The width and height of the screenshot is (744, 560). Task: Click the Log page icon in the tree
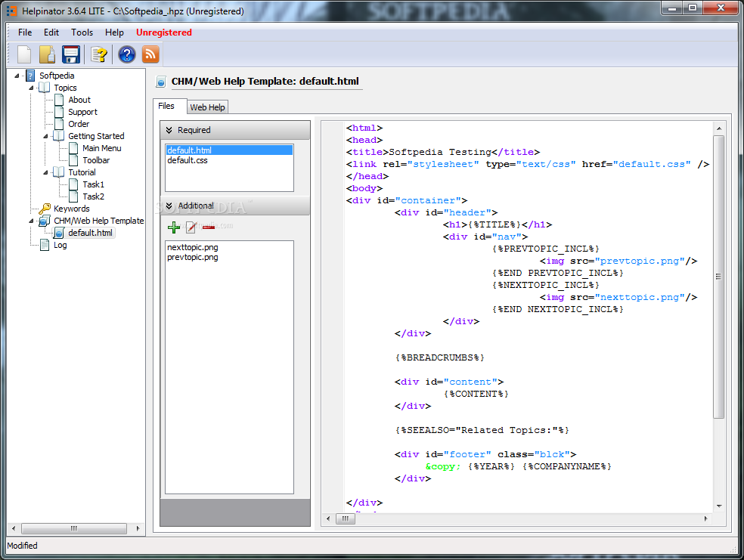point(45,245)
